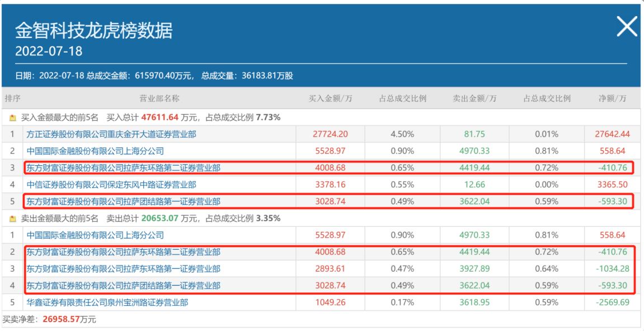Open 拉萨东环路第二证券营业部 in the 买入 top-5 list
This screenshot has width=644, height=331.
123,168
